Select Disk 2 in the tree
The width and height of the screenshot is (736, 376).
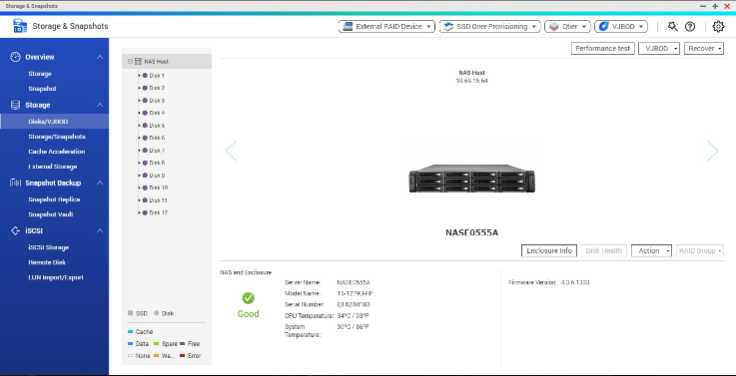(157, 88)
